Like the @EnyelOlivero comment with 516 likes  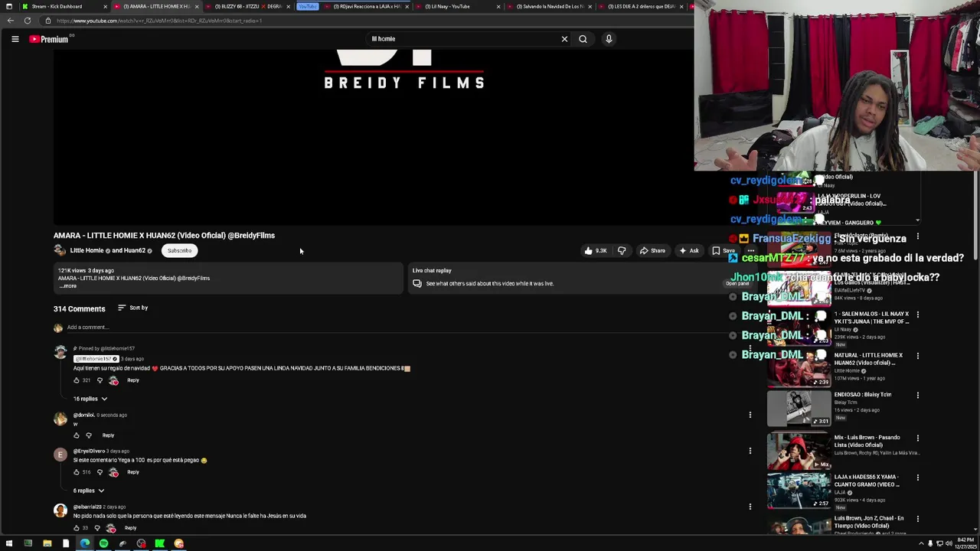coord(77,472)
